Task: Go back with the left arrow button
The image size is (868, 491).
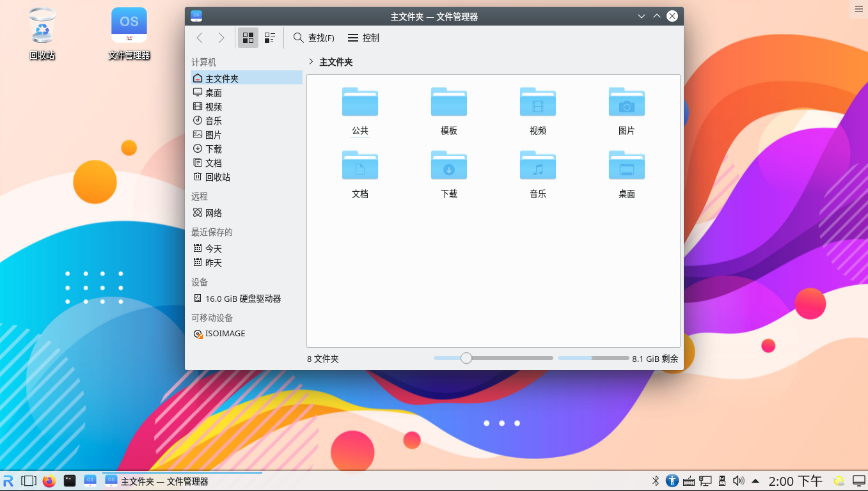Action: (200, 38)
